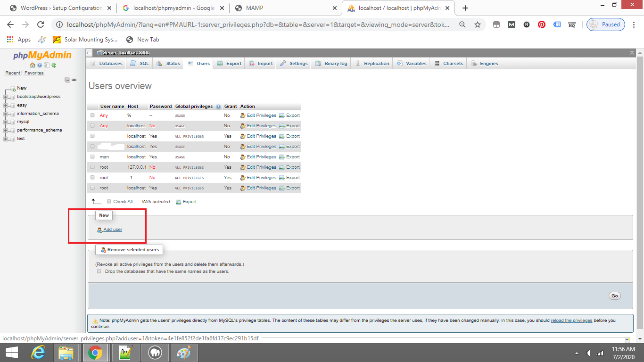
Task: Click the Paint taskbar icon
Action: point(183,353)
